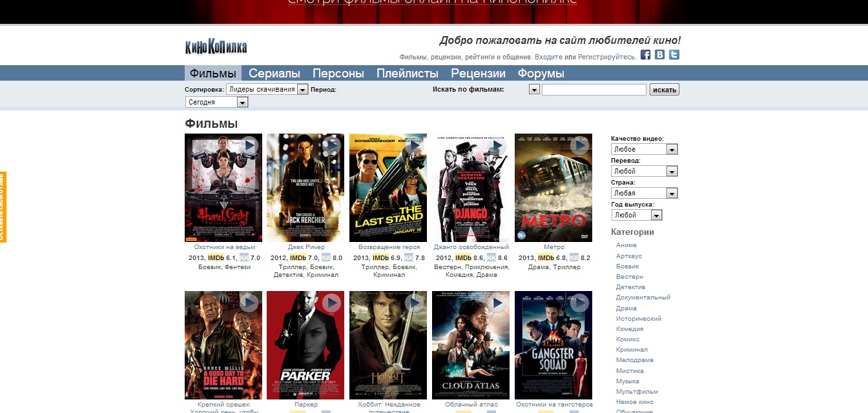Open the Музыка category
Viewport: 868px width, 413px height.
click(x=628, y=381)
